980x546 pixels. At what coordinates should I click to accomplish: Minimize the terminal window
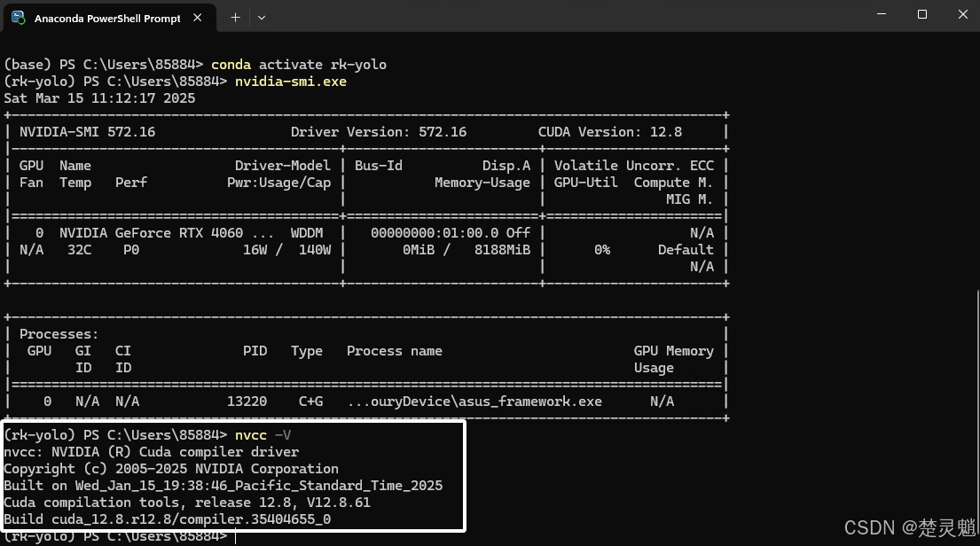click(x=882, y=14)
